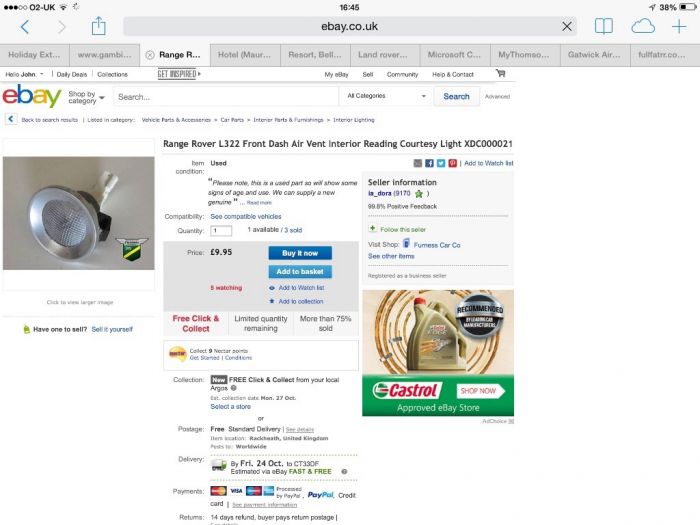The height and width of the screenshot is (525, 700).
Task: Open the Safari share sheet icon
Action: pyautogui.click(x=98, y=26)
